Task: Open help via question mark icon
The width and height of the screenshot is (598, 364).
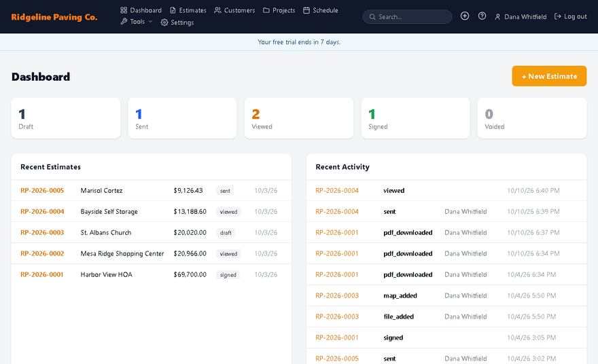Action: point(482,16)
